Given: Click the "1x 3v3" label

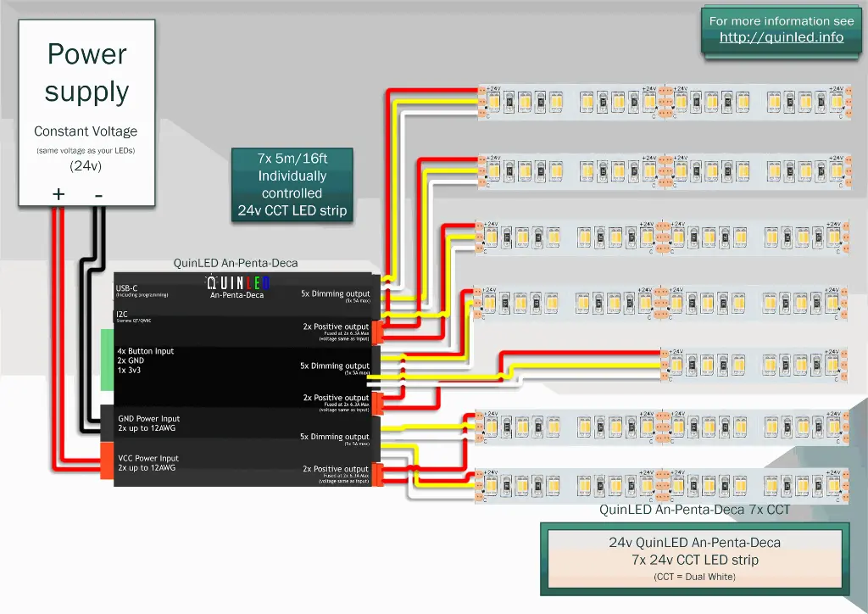Looking at the screenshot, I should [129, 370].
